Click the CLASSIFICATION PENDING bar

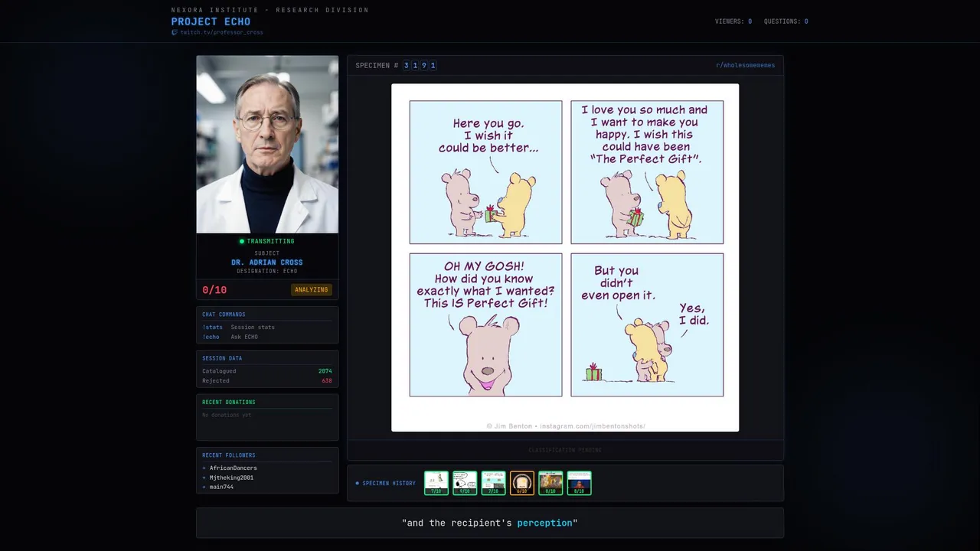coord(565,450)
